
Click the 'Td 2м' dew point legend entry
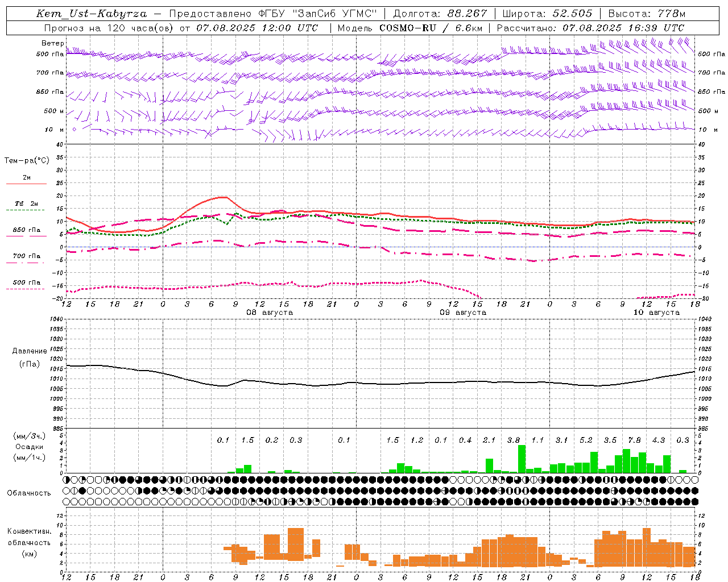click(x=27, y=203)
